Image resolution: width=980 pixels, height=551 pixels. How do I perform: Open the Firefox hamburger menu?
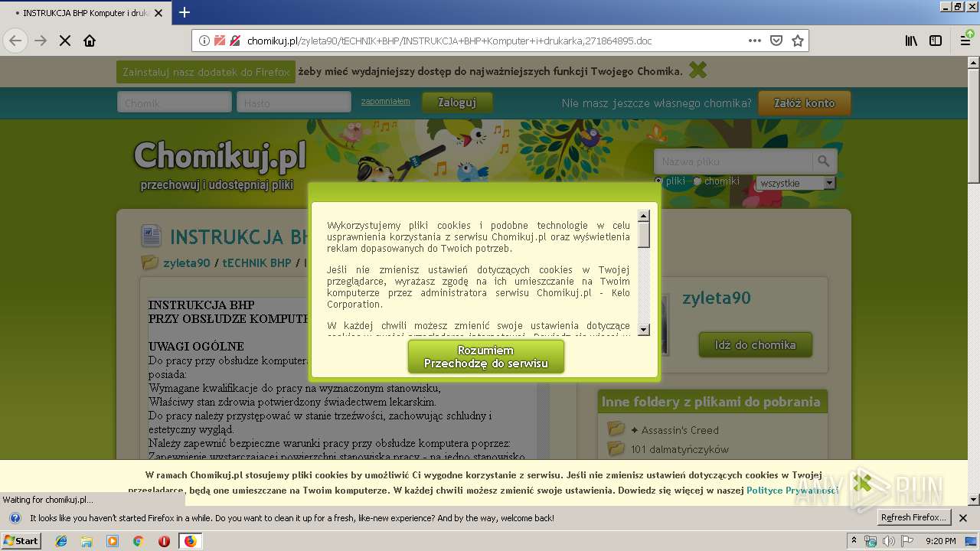(965, 41)
